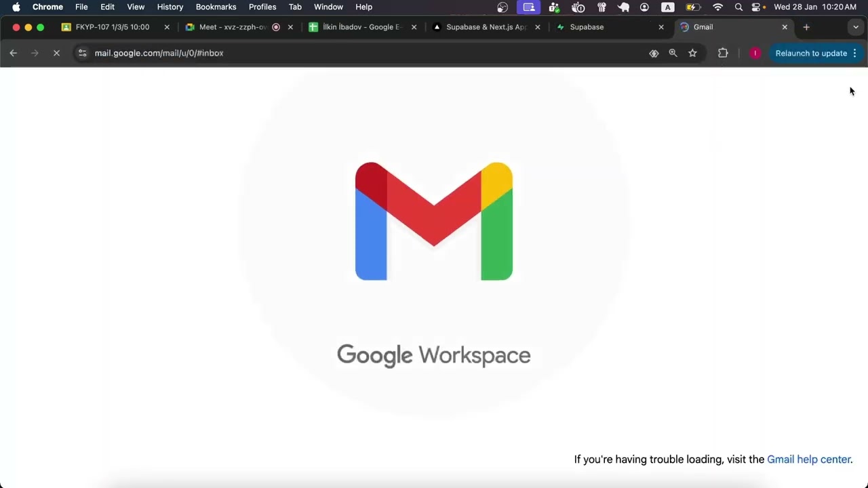Open the Edit menu

(x=107, y=7)
